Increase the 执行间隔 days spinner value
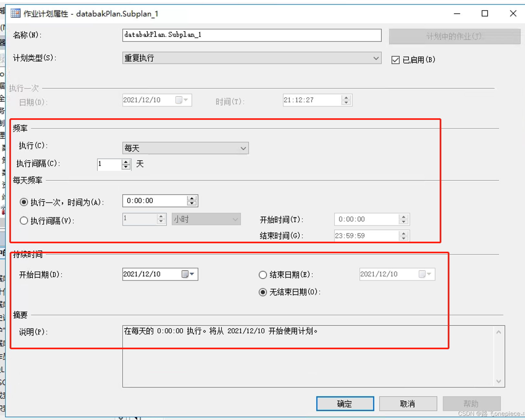 coord(126,162)
